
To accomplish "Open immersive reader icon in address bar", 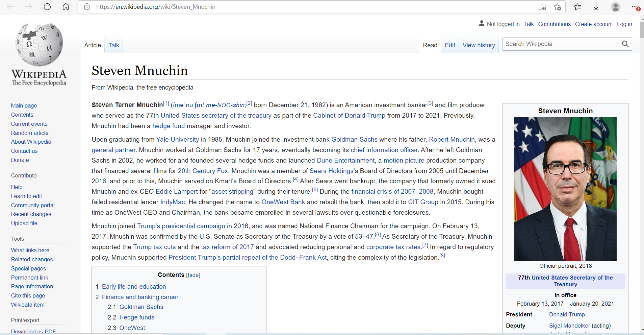I will click(x=542, y=7).
